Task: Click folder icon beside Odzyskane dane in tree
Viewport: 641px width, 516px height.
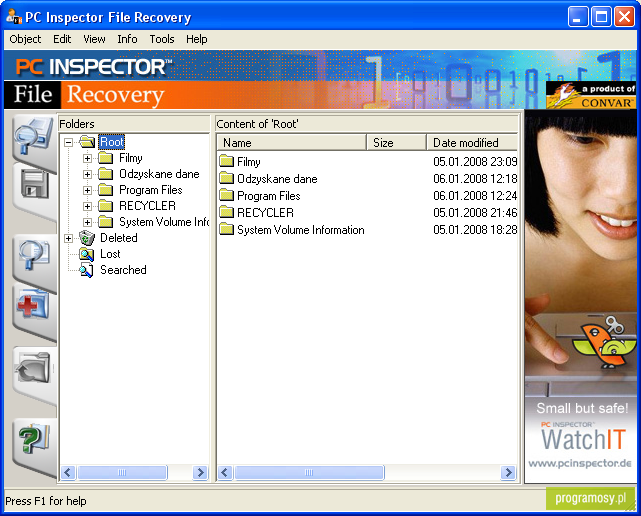Action: tap(106, 174)
